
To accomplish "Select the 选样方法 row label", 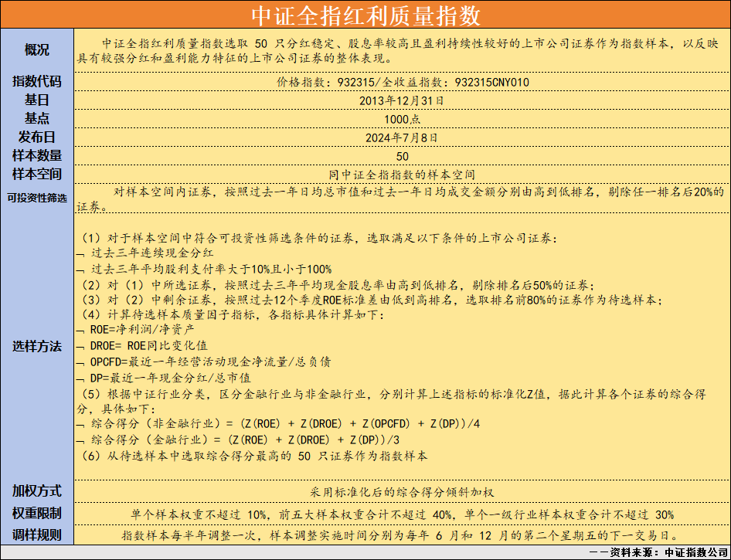I will [x=37, y=347].
